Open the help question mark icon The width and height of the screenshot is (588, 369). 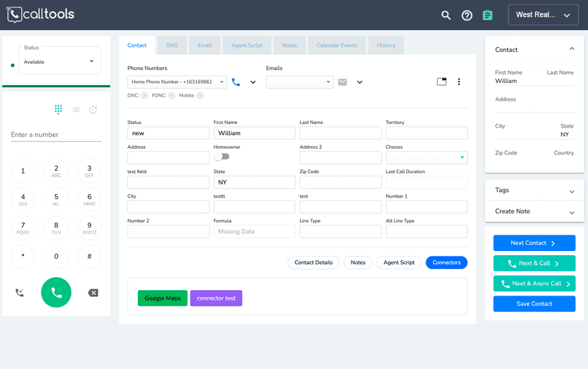click(467, 15)
